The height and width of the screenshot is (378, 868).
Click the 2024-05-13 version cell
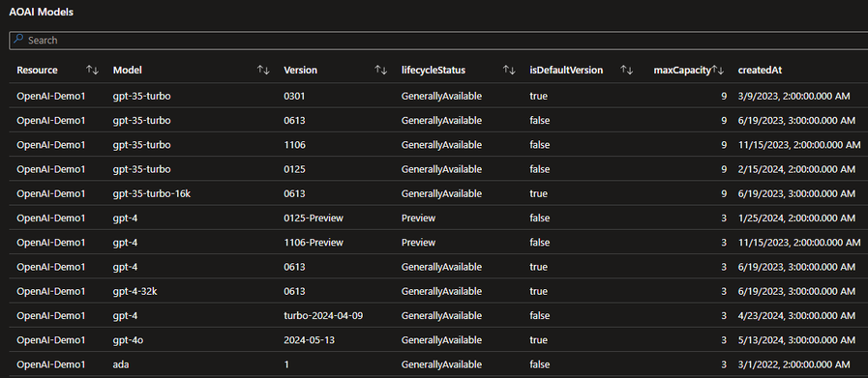[309, 339]
